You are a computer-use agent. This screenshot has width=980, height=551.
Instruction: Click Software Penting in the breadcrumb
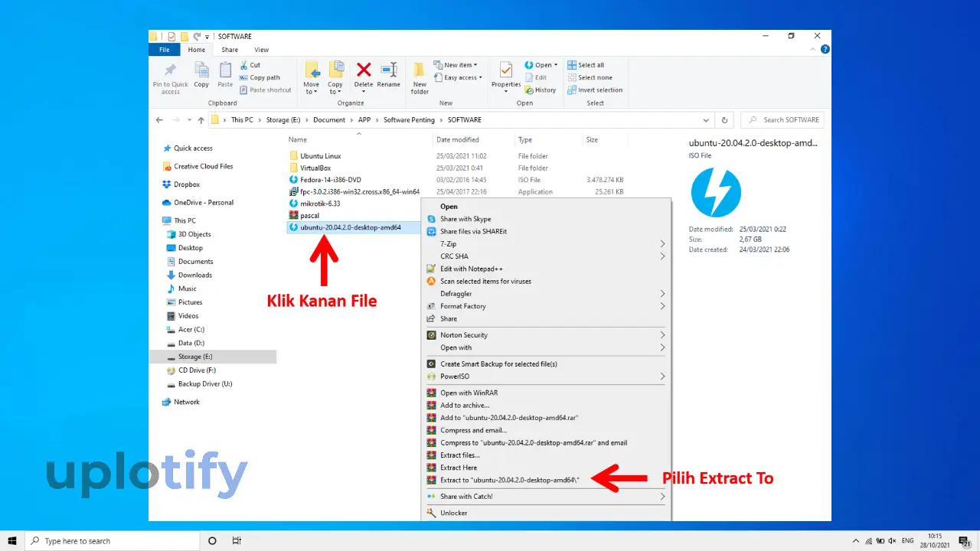409,120
